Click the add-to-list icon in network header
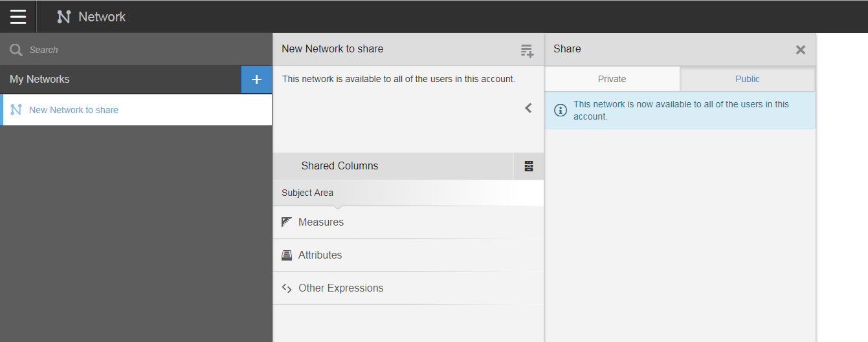 click(x=528, y=50)
